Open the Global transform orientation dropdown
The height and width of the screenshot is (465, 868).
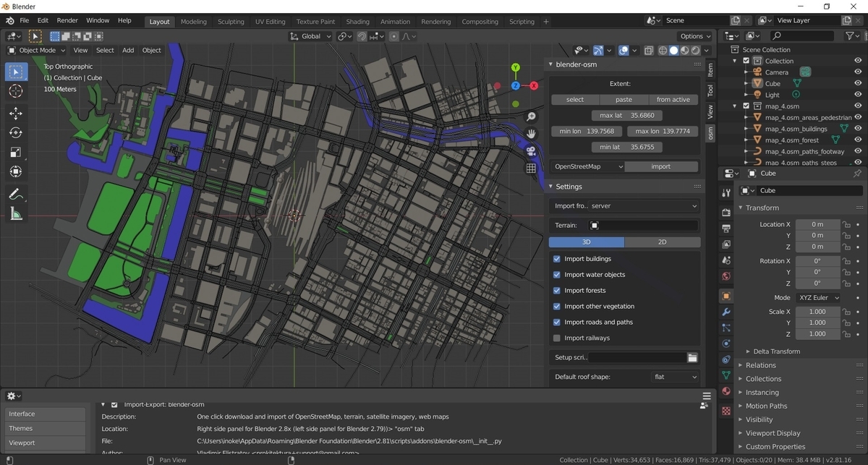click(x=310, y=36)
